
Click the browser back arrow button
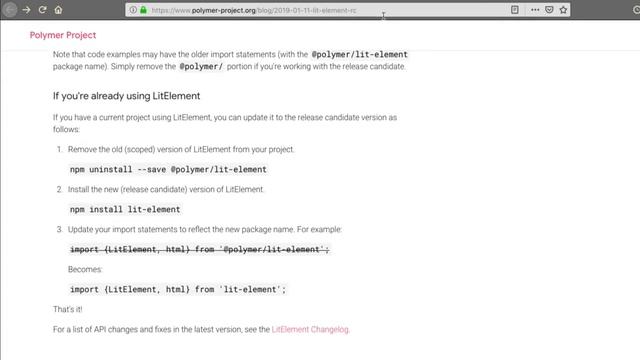[x=10, y=10]
